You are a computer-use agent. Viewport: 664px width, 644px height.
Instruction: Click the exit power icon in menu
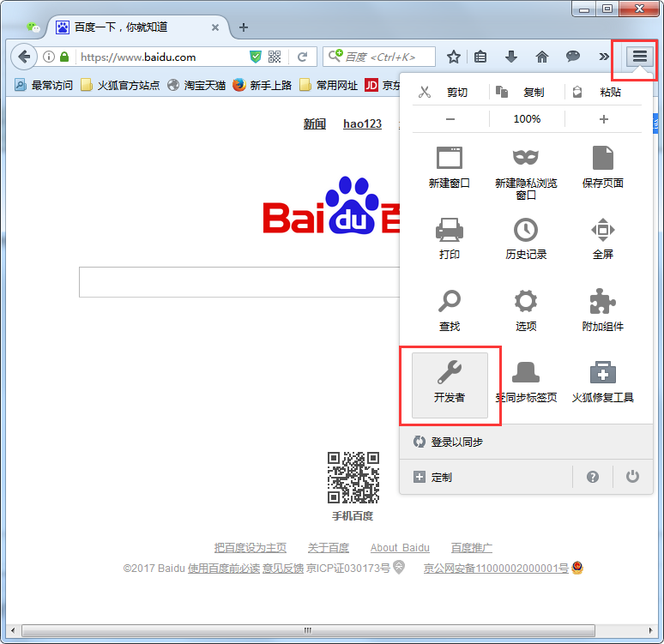point(632,477)
